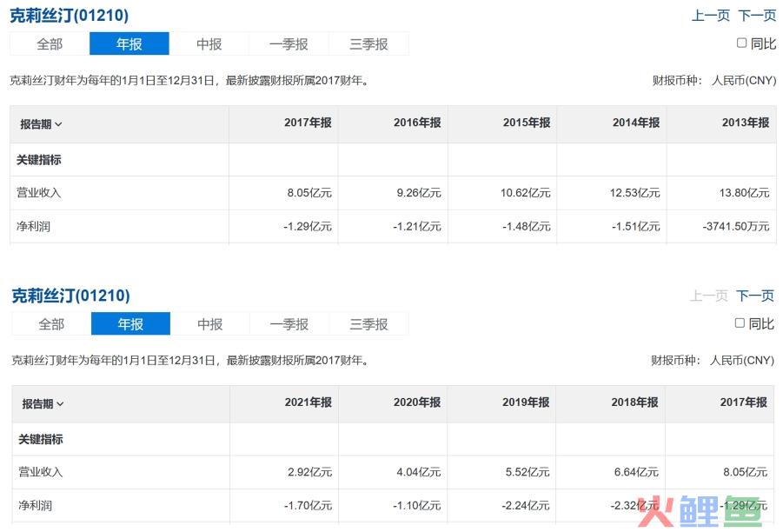783x532 pixels.
Task: Select 2014年报 column header
Action: (x=636, y=123)
